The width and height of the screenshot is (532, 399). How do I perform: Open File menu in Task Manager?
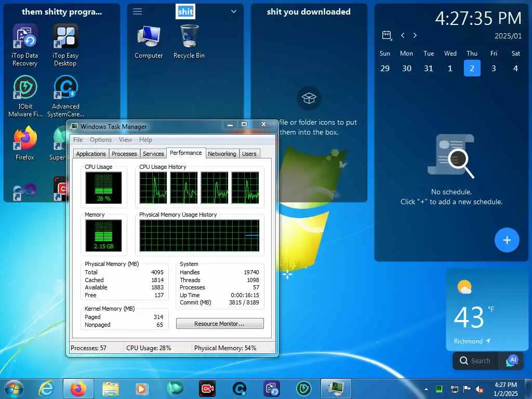coord(78,140)
